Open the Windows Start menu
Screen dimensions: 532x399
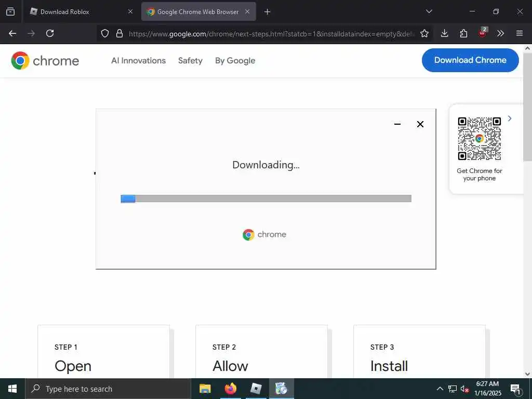12,389
